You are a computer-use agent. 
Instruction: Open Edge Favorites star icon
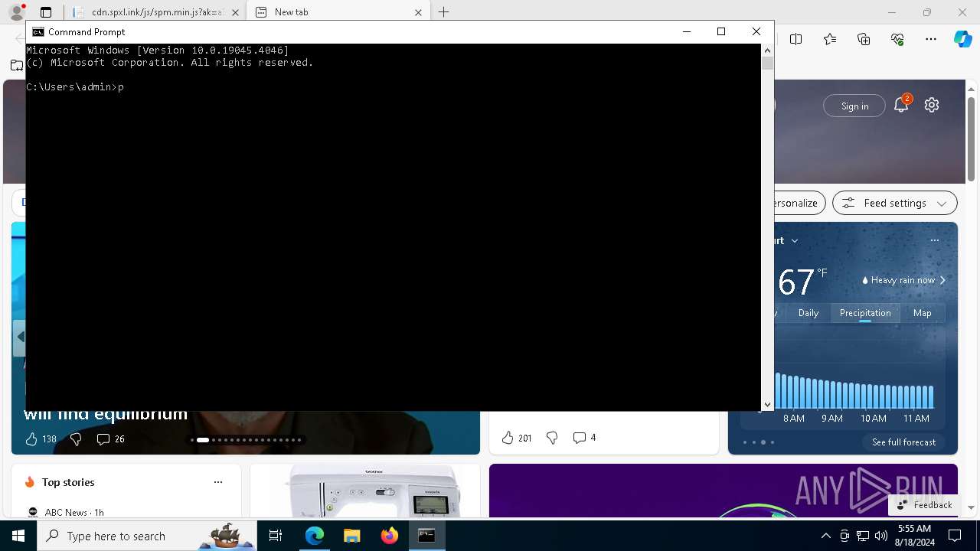click(830, 39)
